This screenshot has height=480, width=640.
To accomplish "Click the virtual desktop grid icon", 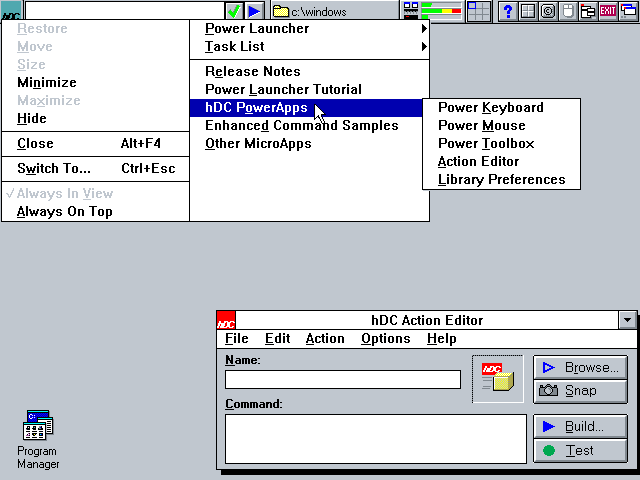I will [x=478, y=11].
